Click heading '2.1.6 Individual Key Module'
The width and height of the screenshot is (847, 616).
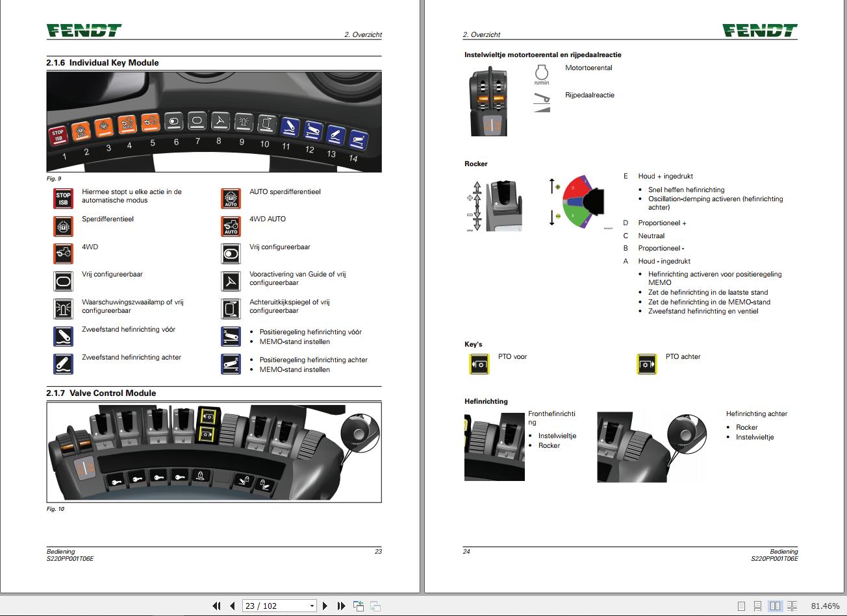point(102,63)
